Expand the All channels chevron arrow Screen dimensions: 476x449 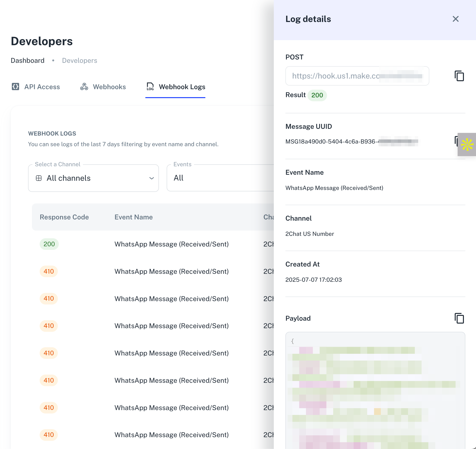151,178
